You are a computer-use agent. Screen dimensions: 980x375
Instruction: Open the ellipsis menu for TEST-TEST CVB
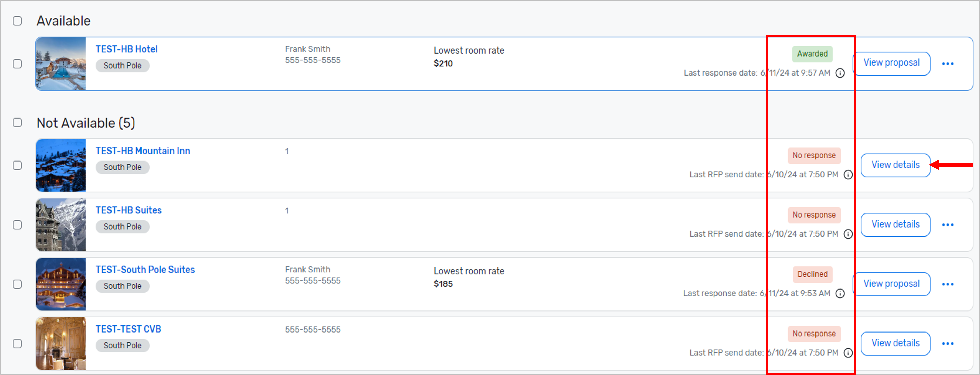948,344
